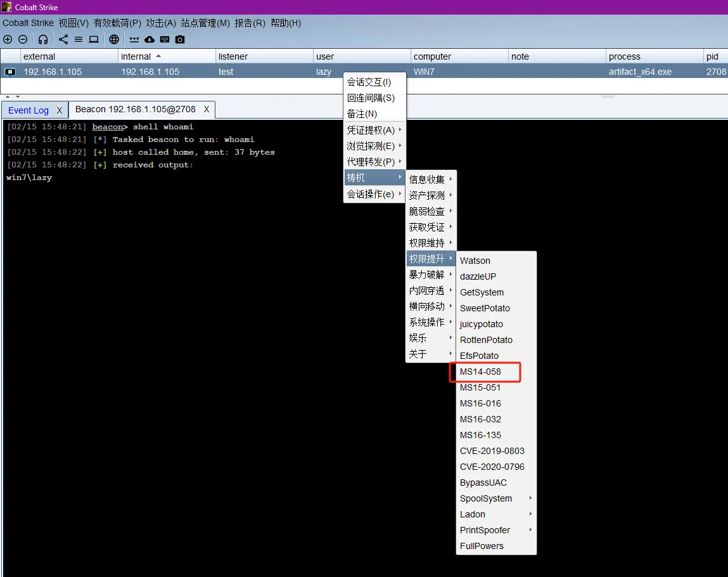Open the Cobalt Strike menu
The image size is (728, 577).
[29, 23]
